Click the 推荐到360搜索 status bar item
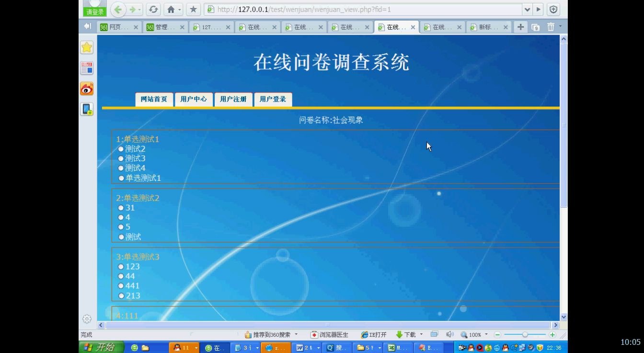This screenshot has width=644, height=353. tap(267, 335)
